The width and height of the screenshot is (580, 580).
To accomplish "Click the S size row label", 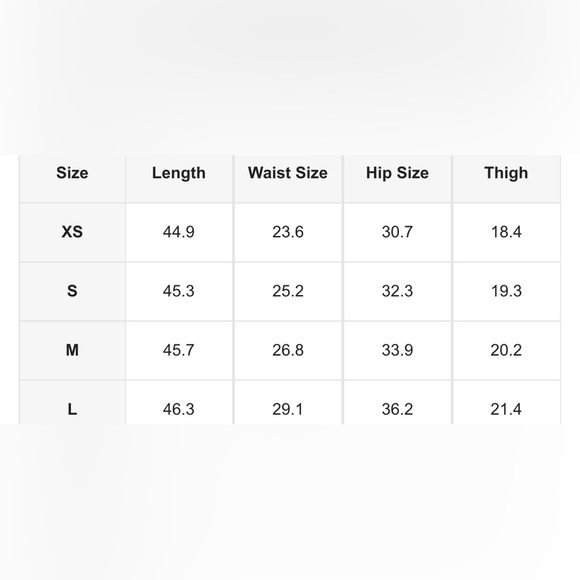I will pyautogui.click(x=72, y=291).
